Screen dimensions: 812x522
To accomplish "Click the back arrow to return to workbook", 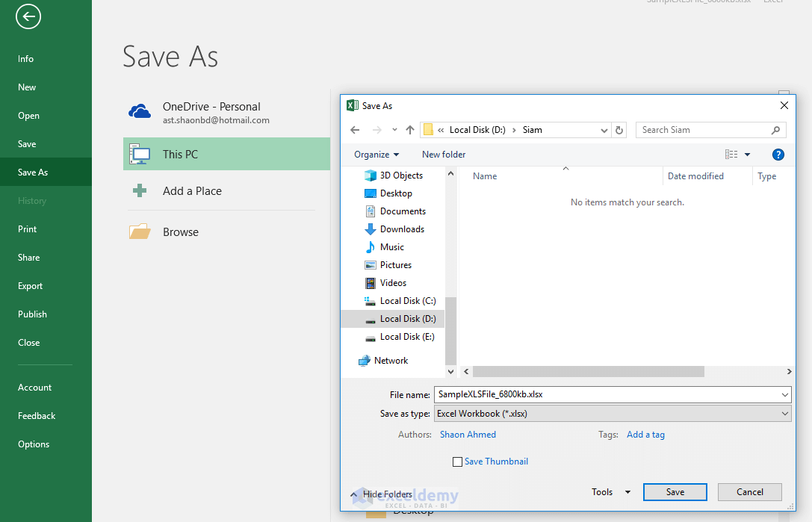I will 28,16.
